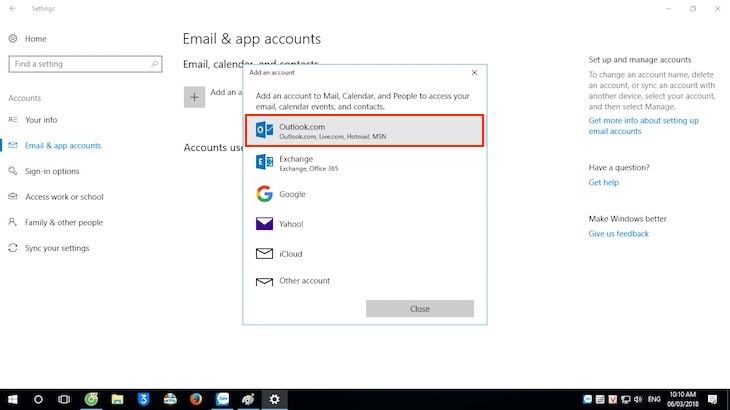Click the Access work or school briefcase icon

click(13, 196)
